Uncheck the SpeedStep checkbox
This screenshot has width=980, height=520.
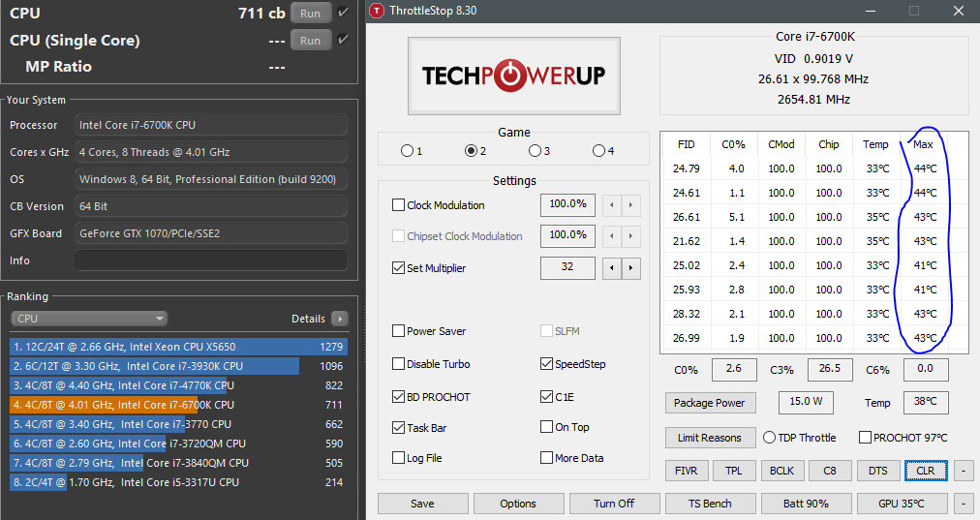(x=547, y=364)
